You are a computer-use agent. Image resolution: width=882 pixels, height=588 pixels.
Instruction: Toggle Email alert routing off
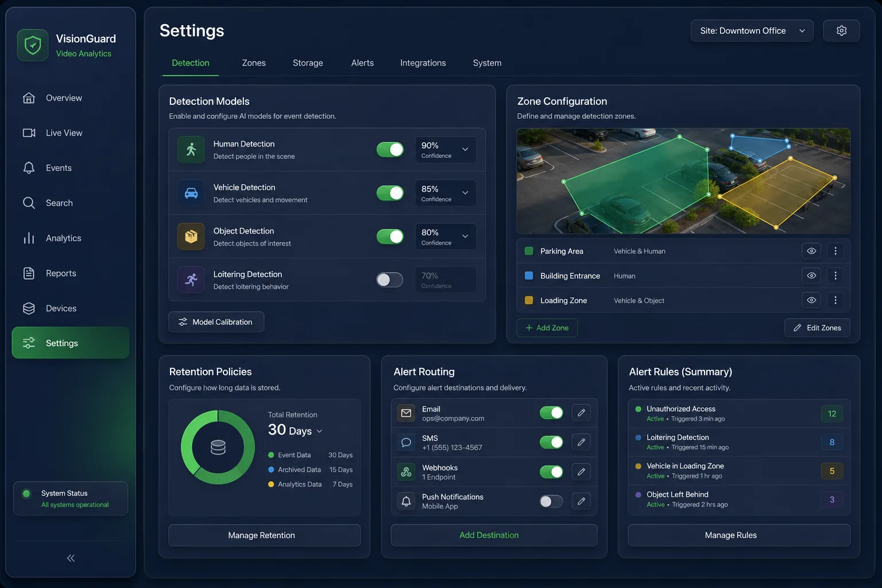tap(551, 413)
